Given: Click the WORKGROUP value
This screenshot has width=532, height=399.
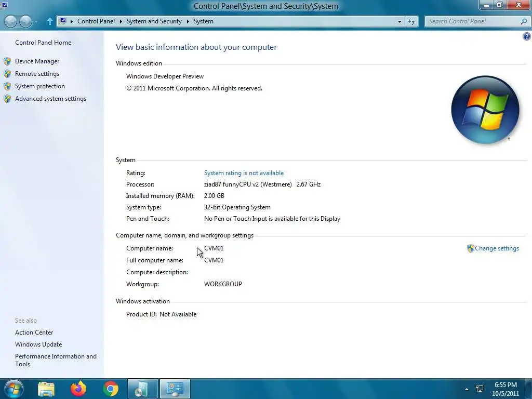Looking at the screenshot, I should coord(223,284).
